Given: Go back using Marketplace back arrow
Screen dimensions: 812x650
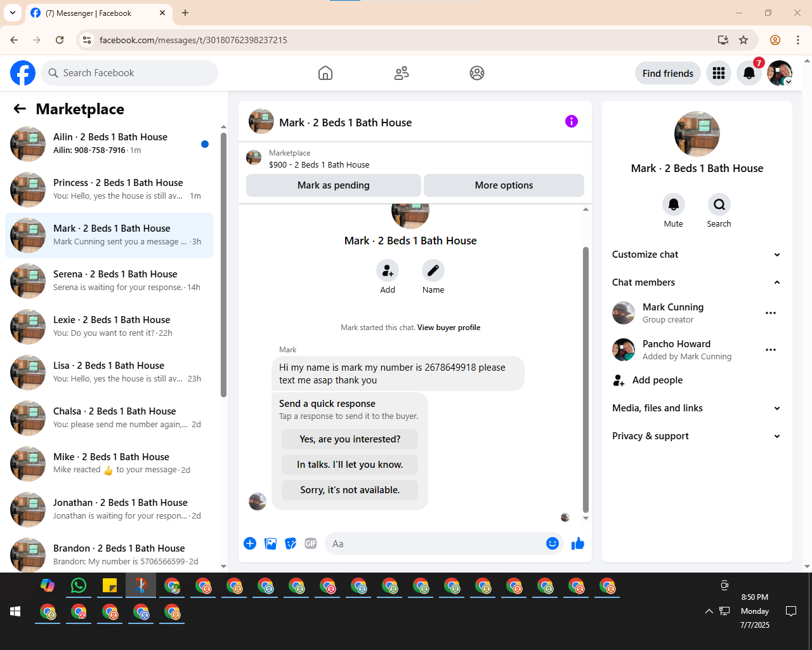Looking at the screenshot, I should tap(20, 109).
